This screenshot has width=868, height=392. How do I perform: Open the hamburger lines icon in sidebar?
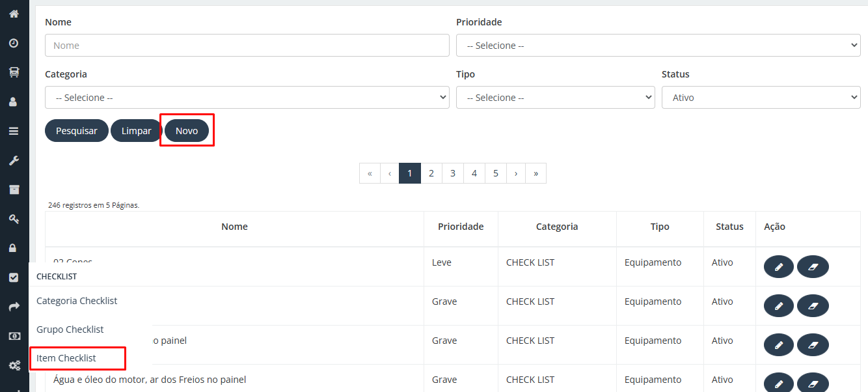click(14, 131)
